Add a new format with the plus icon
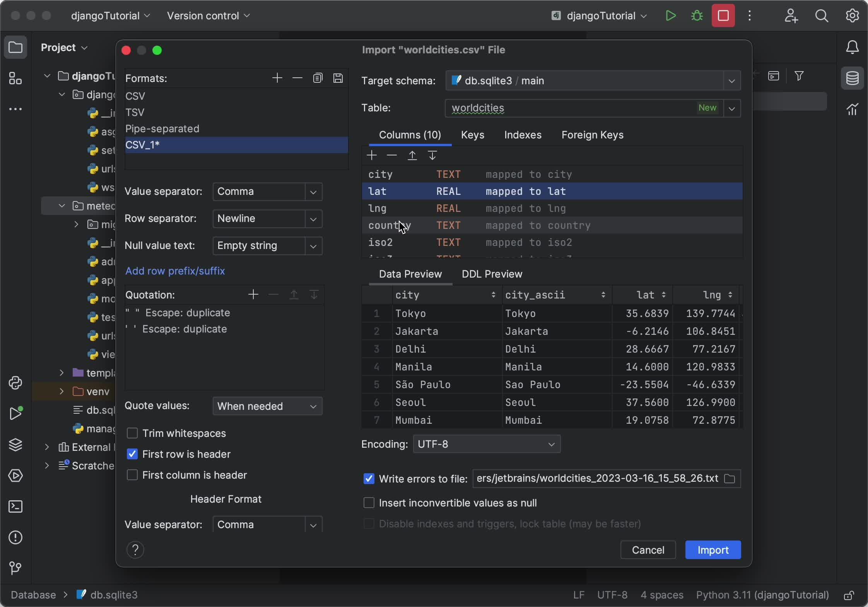Screen dimensions: 868x607 277,78
